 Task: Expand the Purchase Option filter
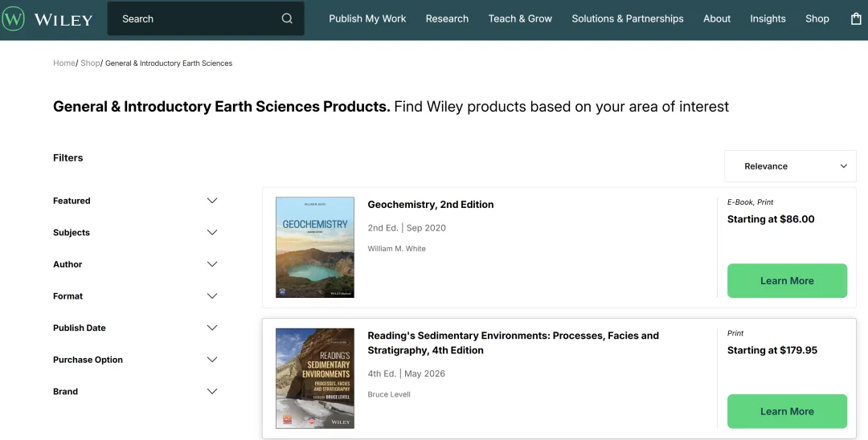pyautogui.click(x=212, y=360)
